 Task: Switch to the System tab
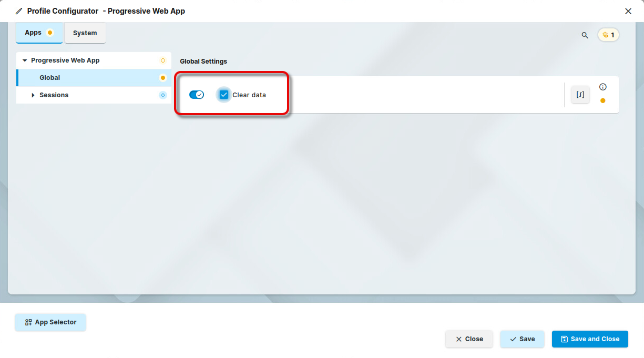(85, 33)
